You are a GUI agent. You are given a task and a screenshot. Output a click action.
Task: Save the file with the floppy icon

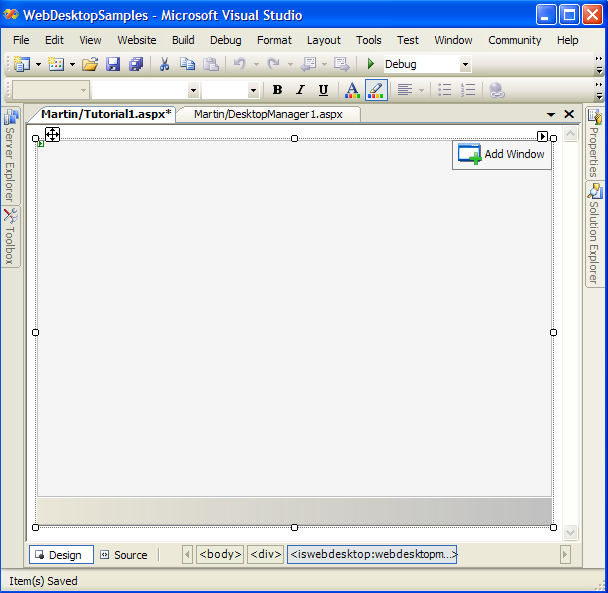pos(113,64)
